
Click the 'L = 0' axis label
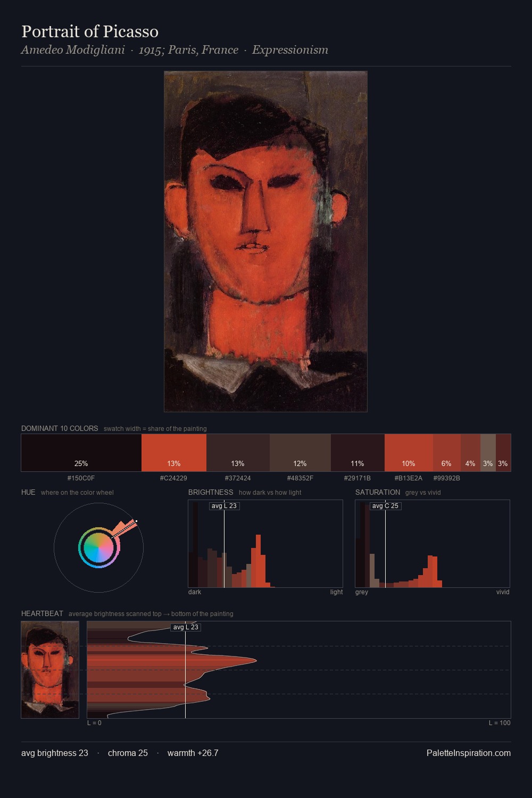[94, 723]
